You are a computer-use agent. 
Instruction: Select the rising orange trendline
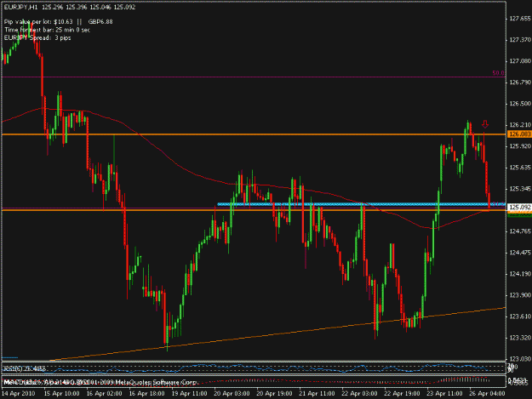click(278, 333)
